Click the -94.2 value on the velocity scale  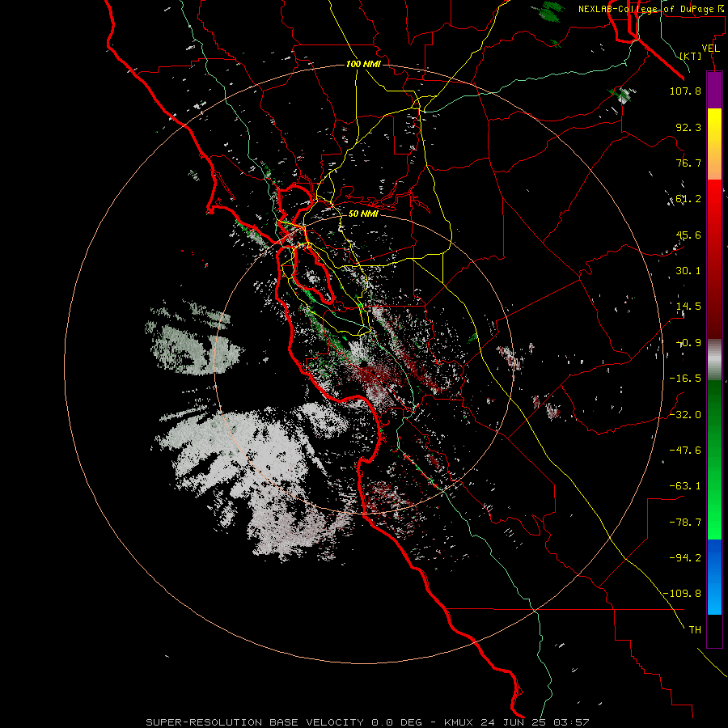tap(685, 558)
